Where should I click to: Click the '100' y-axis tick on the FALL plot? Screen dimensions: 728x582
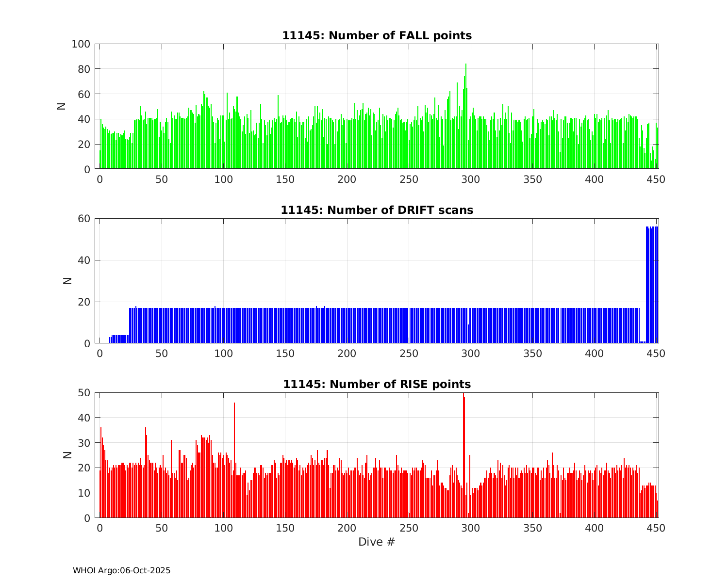tap(81, 44)
